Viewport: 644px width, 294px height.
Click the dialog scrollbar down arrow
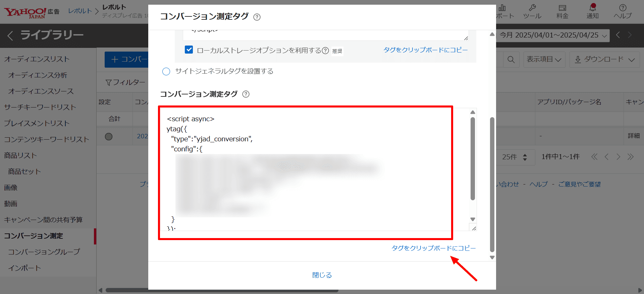492,258
